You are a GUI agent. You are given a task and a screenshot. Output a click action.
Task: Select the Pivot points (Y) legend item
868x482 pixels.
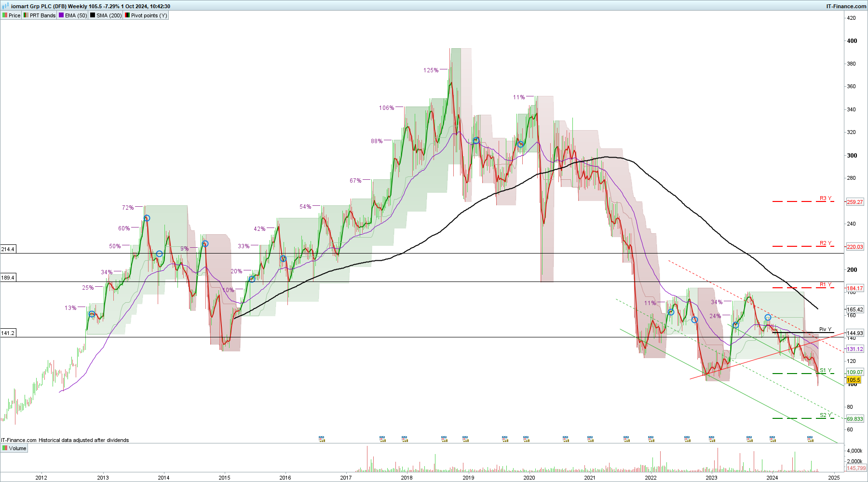146,15
